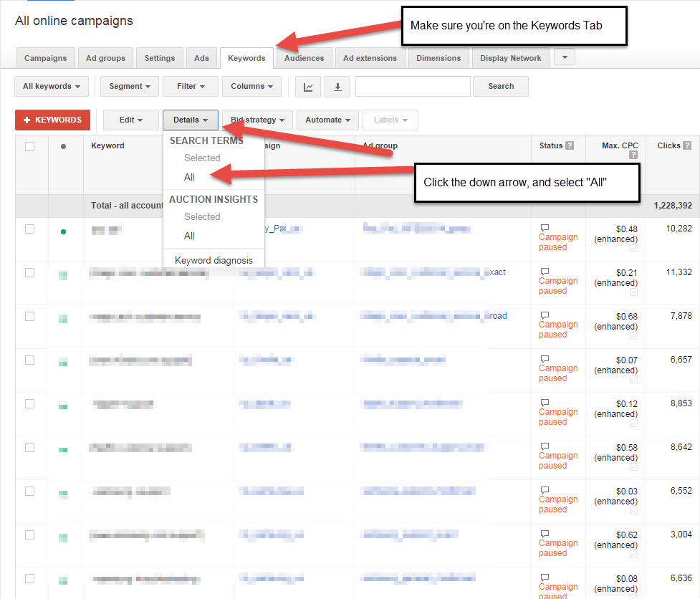Screen dimensions: 700x599
Task: Click the Status column help icon
Action: (570, 145)
